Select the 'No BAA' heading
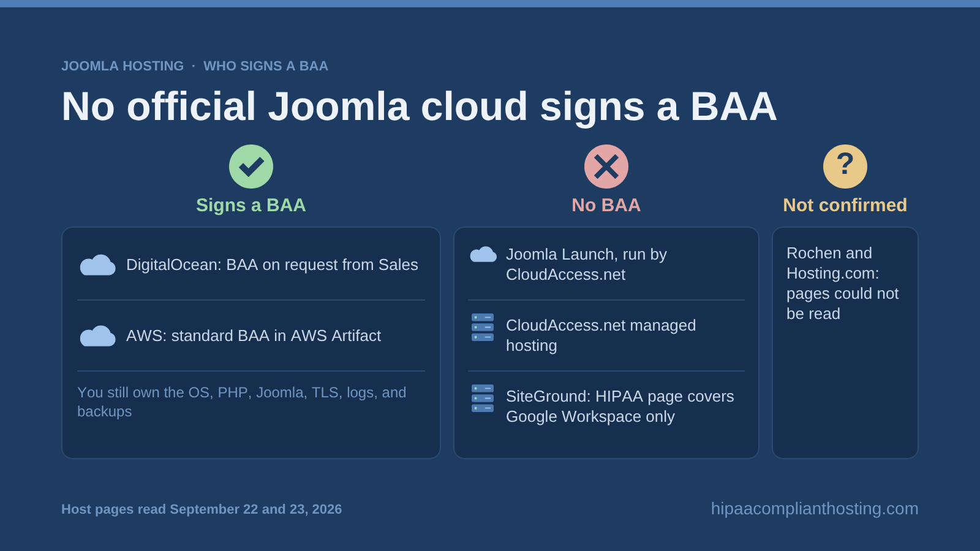Screen dimensions: 980x551 point(606,205)
